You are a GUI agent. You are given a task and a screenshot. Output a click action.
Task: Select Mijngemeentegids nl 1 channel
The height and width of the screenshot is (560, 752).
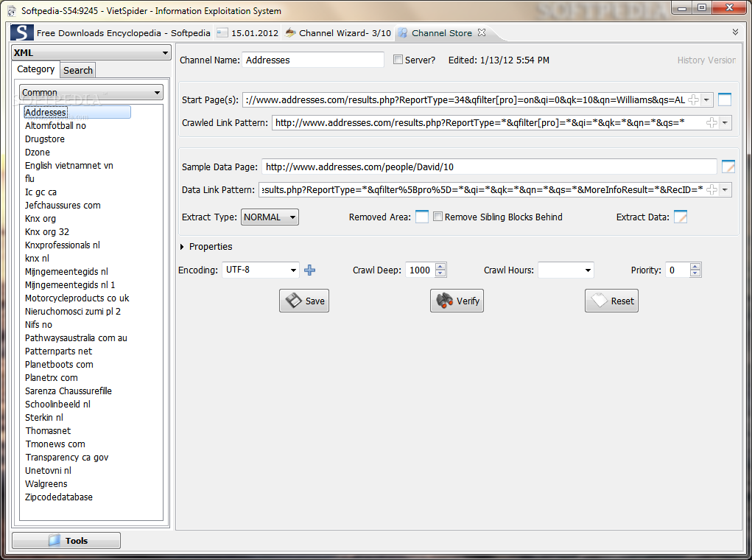70,285
